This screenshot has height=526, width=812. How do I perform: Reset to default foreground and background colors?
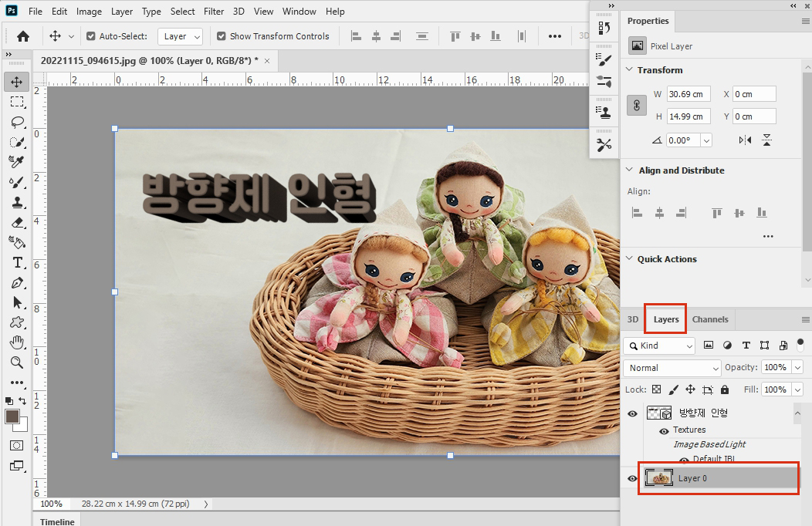coord(8,401)
